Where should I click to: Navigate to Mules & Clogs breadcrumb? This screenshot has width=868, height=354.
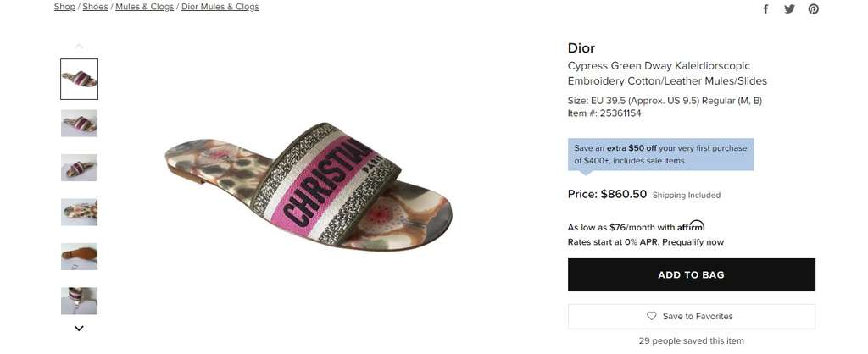tap(144, 7)
